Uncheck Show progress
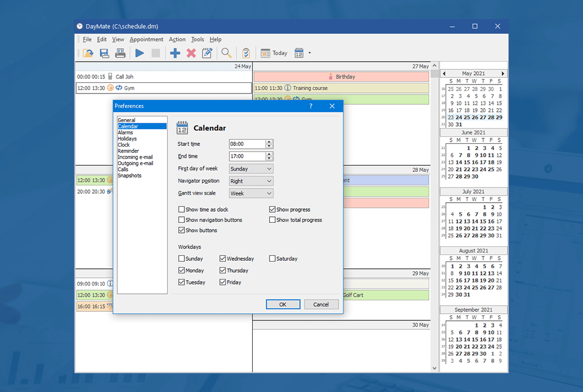Viewport: 583px width, 392px height. point(272,209)
